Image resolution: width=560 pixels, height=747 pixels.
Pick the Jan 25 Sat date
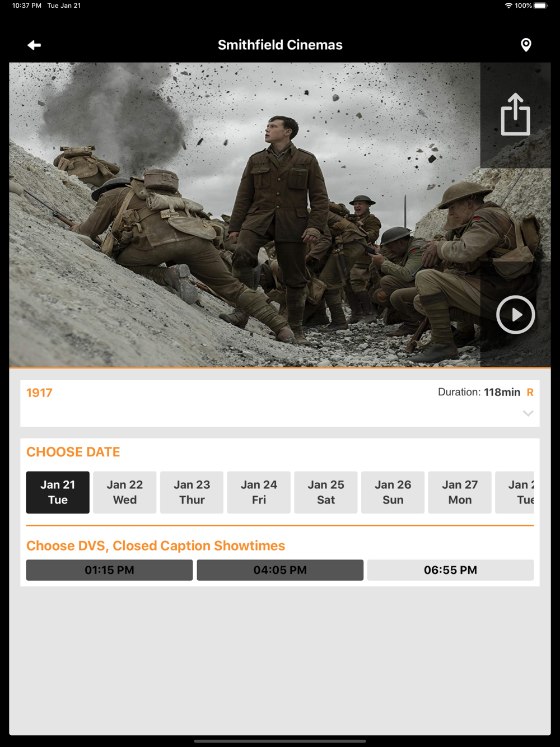(x=326, y=492)
